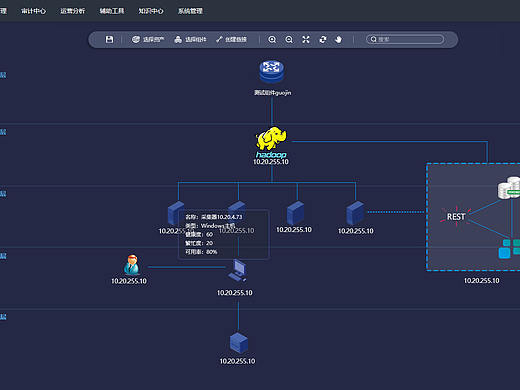Select the leftmost blue server node
The image size is (520, 390).
pos(176,213)
